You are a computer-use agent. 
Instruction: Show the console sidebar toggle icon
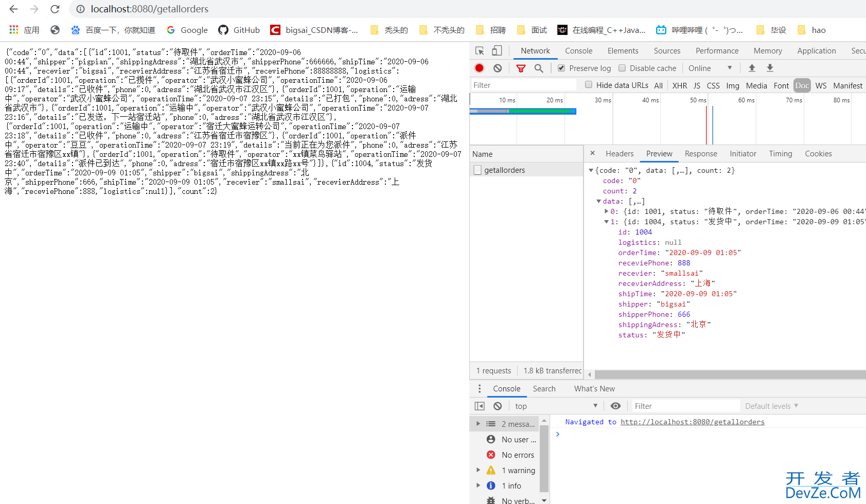(x=480, y=406)
